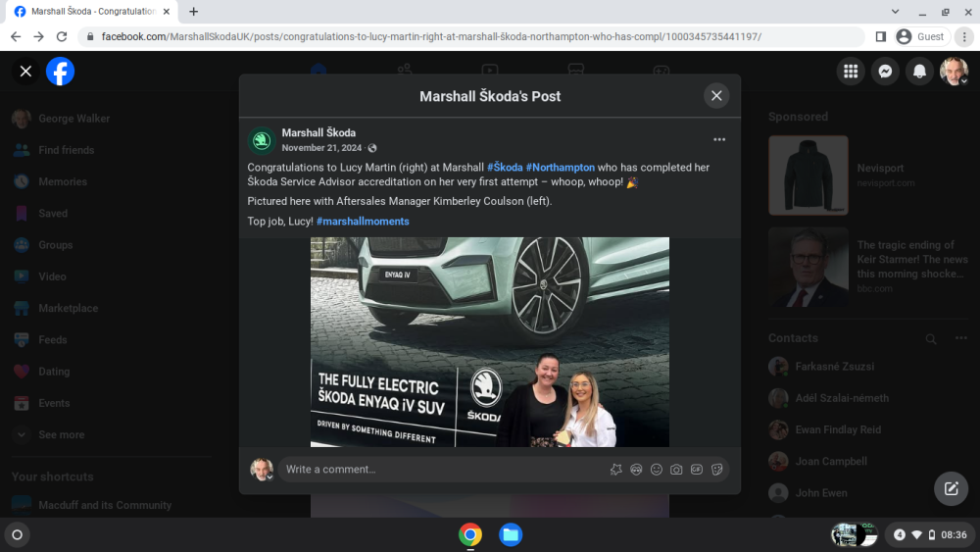Open Messenger chats

pos(885,72)
